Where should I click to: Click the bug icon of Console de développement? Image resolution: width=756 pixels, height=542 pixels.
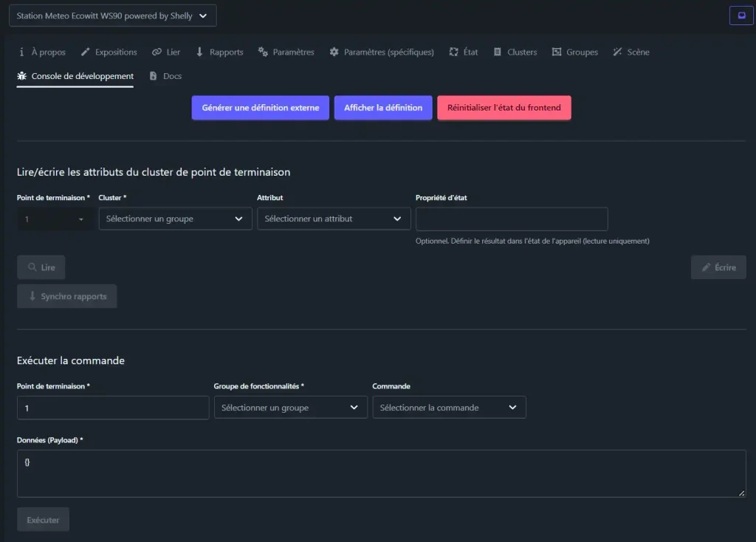[21, 76]
